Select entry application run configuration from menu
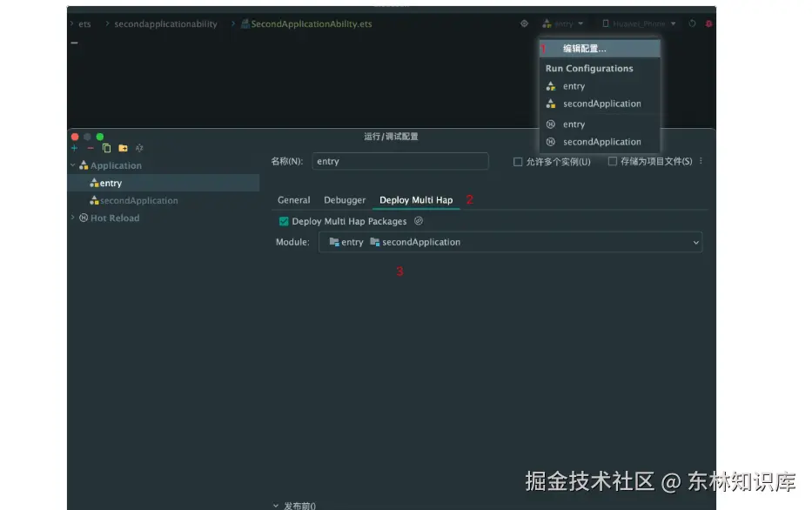 (600, 86)
